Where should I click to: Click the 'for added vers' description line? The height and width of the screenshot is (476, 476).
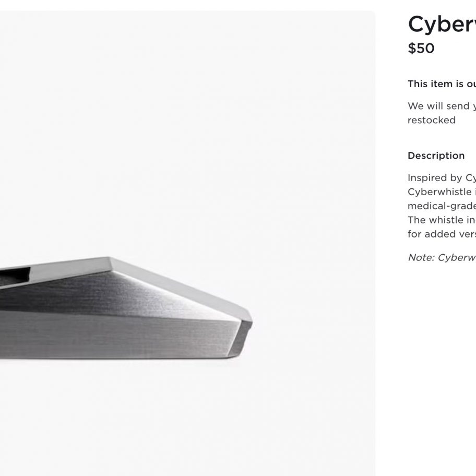point(442,234)
